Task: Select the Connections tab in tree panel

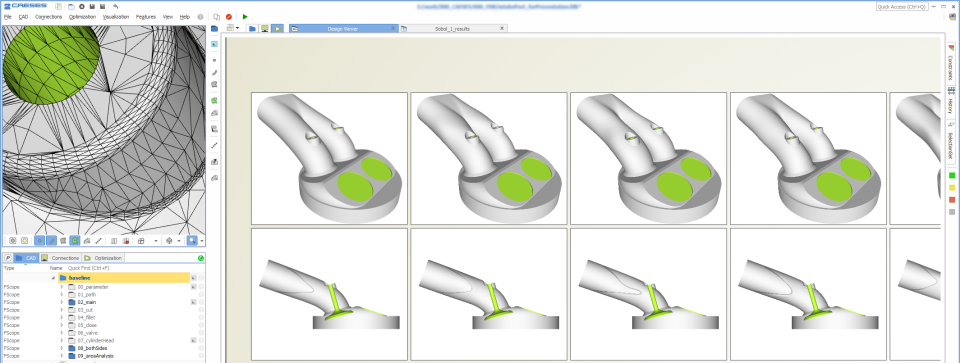Action: coord(60,258)
